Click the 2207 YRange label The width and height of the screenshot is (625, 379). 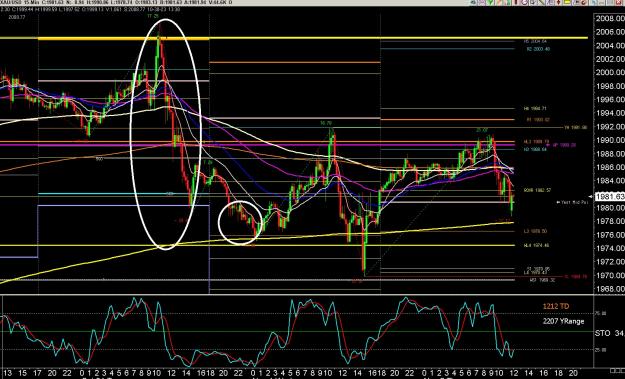coord(563,321)
